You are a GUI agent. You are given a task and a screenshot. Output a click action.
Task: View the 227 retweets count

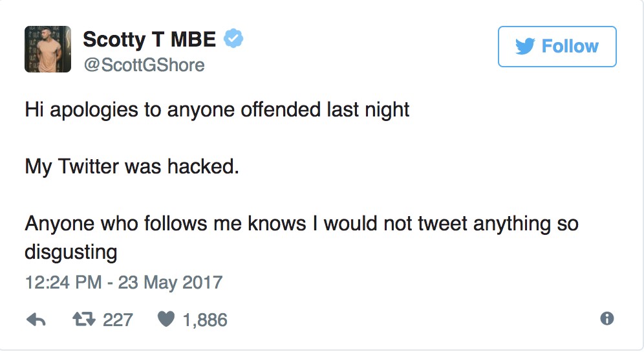tap(118, 320)
